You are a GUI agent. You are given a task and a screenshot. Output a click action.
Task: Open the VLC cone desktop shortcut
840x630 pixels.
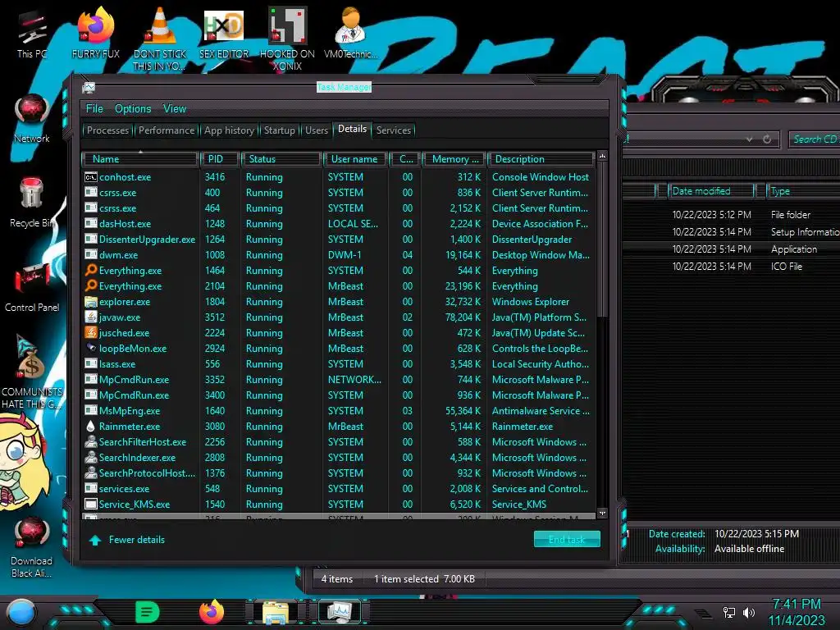160,39
